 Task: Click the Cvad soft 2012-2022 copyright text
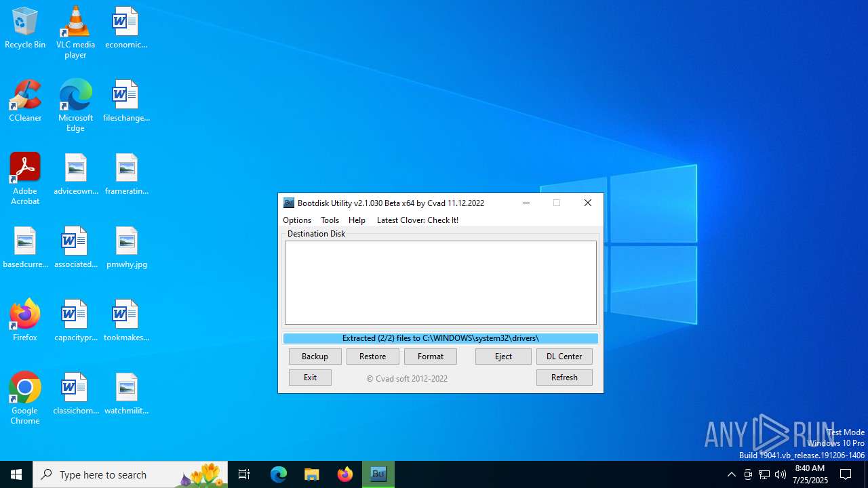407,379
